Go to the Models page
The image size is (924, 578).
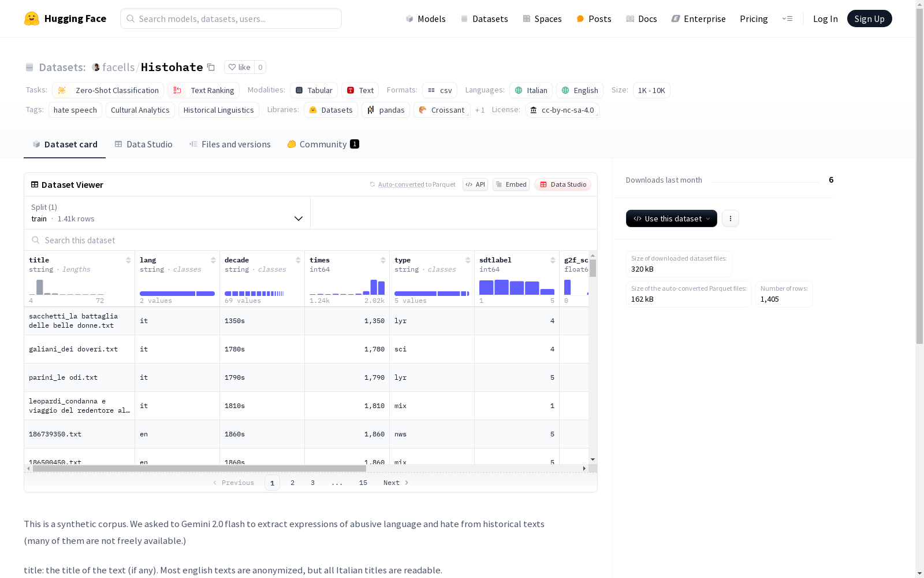[x=426, y=18]
